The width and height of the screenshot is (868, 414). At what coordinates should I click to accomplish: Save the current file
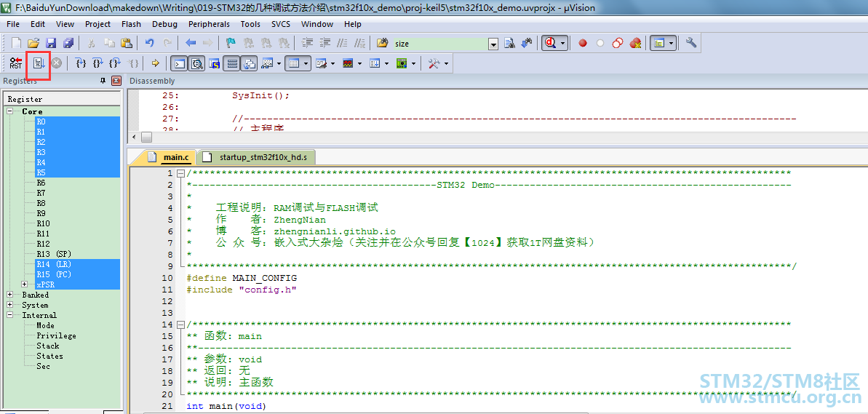[x=51, y=43]
